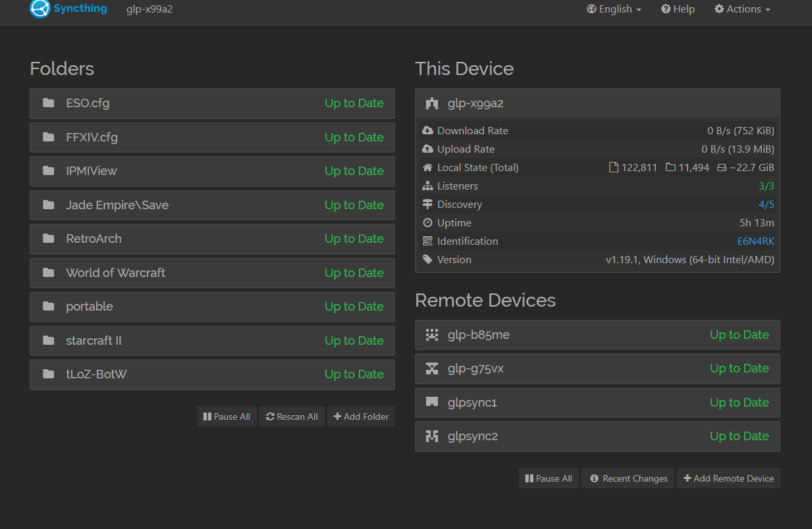Expand the glp-g75vx remote device panel
The image size is (812, 529).
coord(597,368)
